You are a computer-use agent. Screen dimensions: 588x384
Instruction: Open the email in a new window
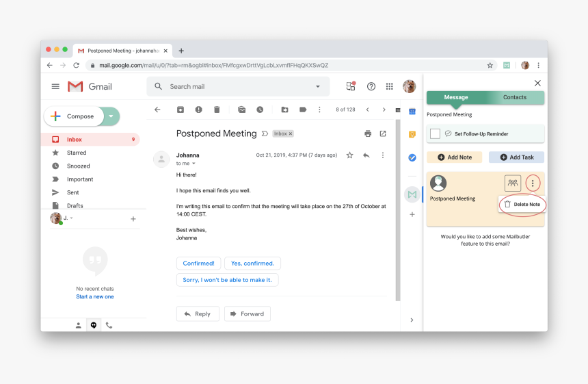pos(383,133)
